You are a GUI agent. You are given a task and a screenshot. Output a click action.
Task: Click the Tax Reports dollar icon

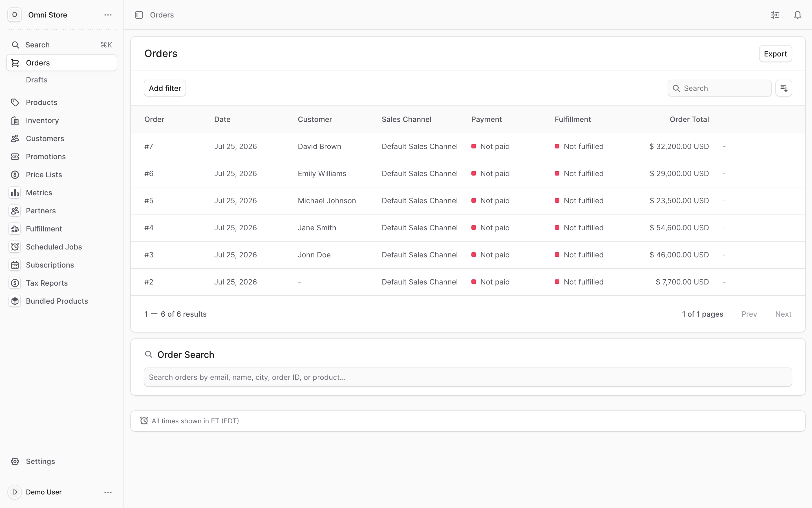click(15, 283)
